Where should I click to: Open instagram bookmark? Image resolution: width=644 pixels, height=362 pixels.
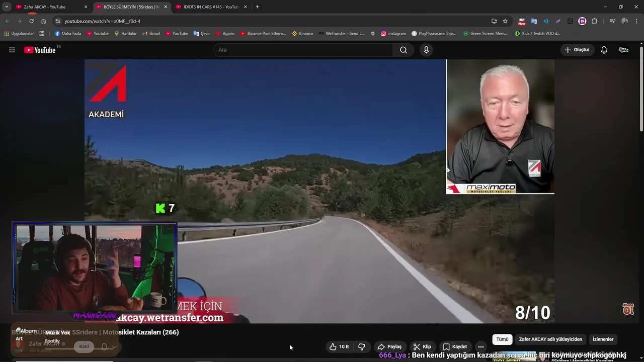click(x=393, y=34)
